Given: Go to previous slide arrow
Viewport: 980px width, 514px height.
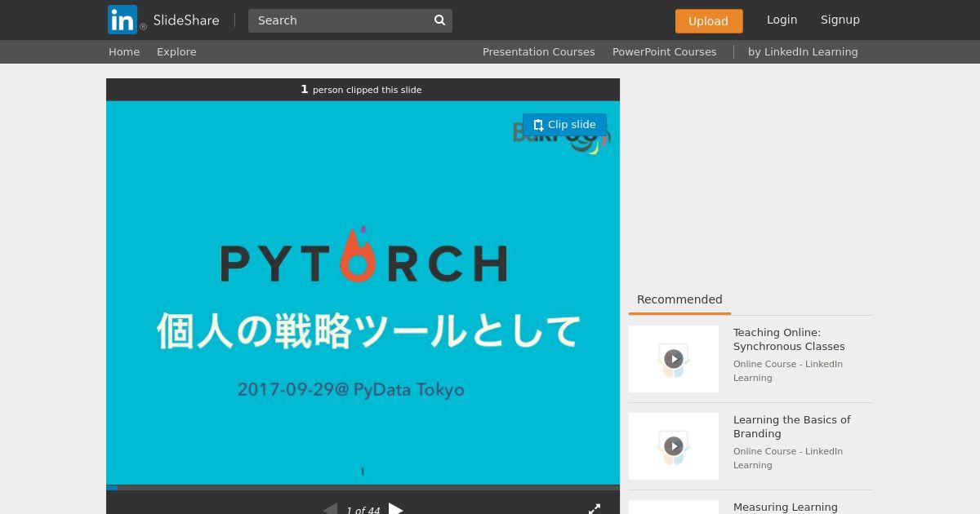Looking at the screenshot, I should (330, 509).
